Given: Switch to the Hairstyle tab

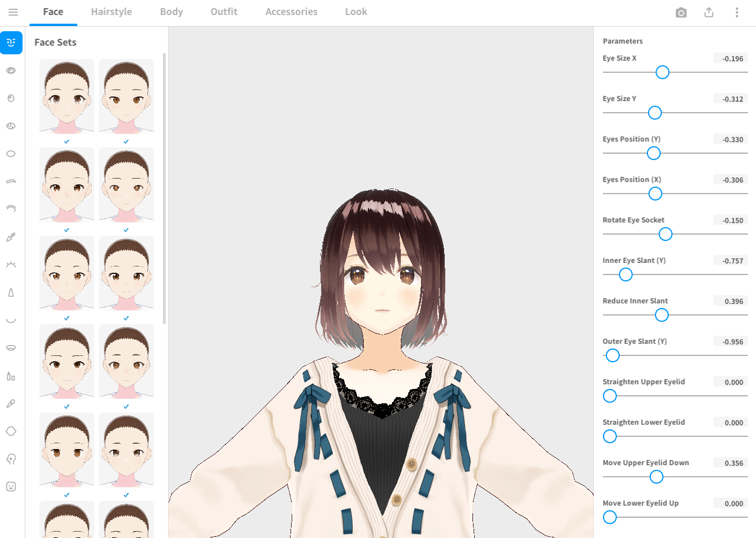Looking at the screenshot, I should tap(111, 12).
